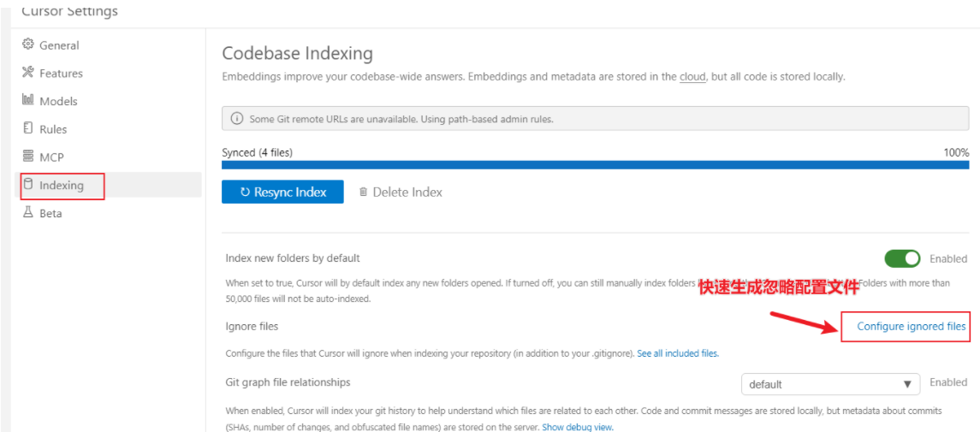Viewport: 980px width, 432px height.
Task: Click the Index new folders by default label
Action: pyautogui.click(x=293, y=257)
